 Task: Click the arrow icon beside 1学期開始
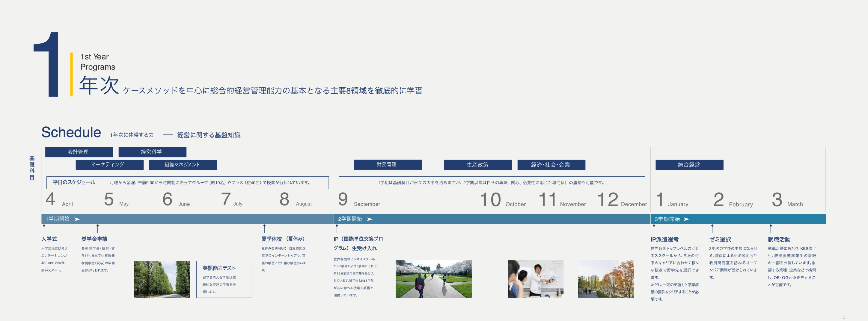[77, 219]
